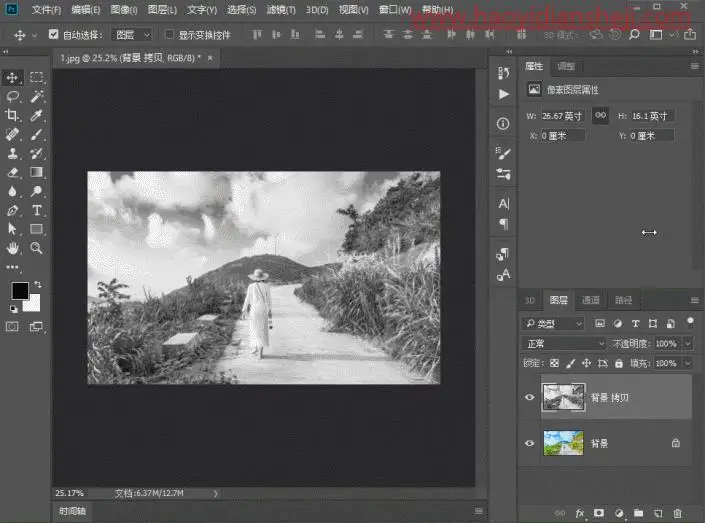Toggle link between width and height
The width and height of the screenshot is (705, 523).
600,116
